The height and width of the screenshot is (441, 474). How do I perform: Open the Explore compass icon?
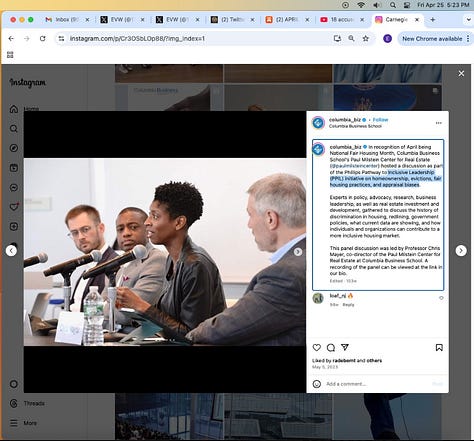click(x=14, y=148)
